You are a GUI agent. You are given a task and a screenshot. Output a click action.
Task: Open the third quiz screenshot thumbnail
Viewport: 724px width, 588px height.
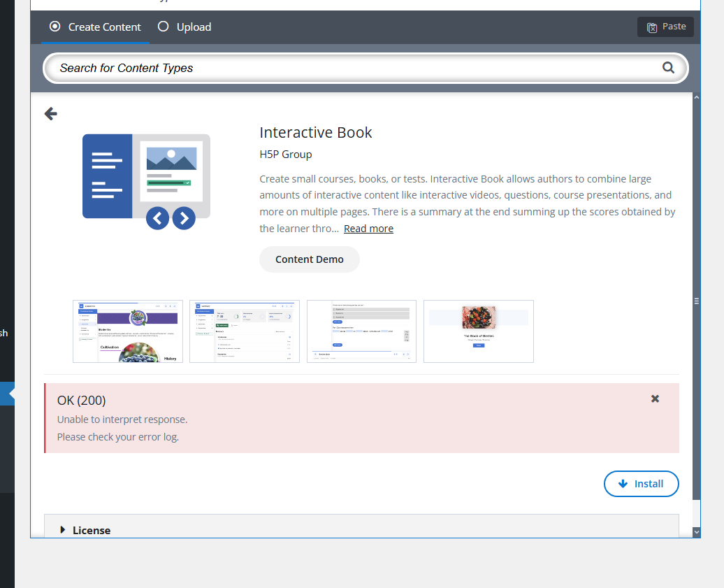click(361, 331)
